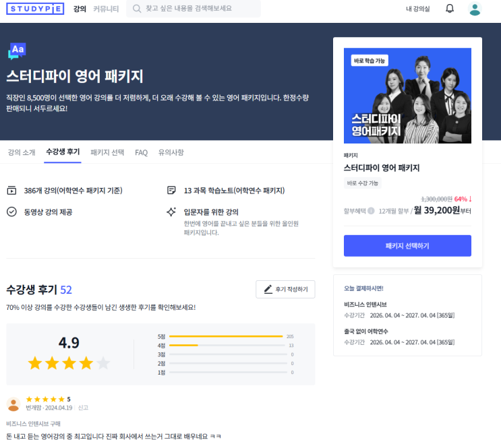Click the 패키지 선택하기 button
Screen dimensions: 501x448
[x=407, y=245]
